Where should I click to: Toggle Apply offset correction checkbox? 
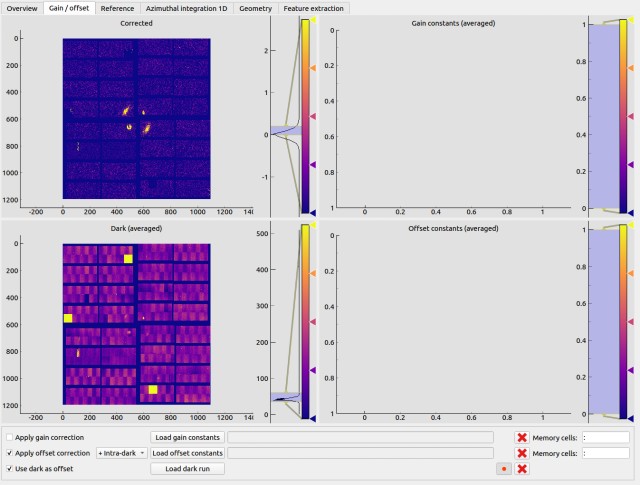point(9,453)
